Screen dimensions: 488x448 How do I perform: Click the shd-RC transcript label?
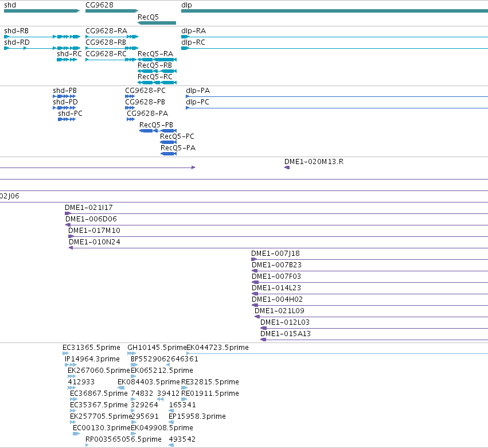(69, 54)
